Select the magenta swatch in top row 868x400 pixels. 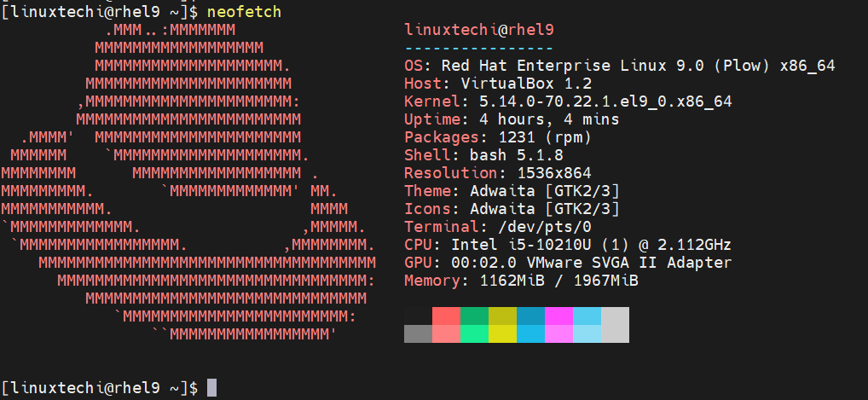tap(558, 316)
